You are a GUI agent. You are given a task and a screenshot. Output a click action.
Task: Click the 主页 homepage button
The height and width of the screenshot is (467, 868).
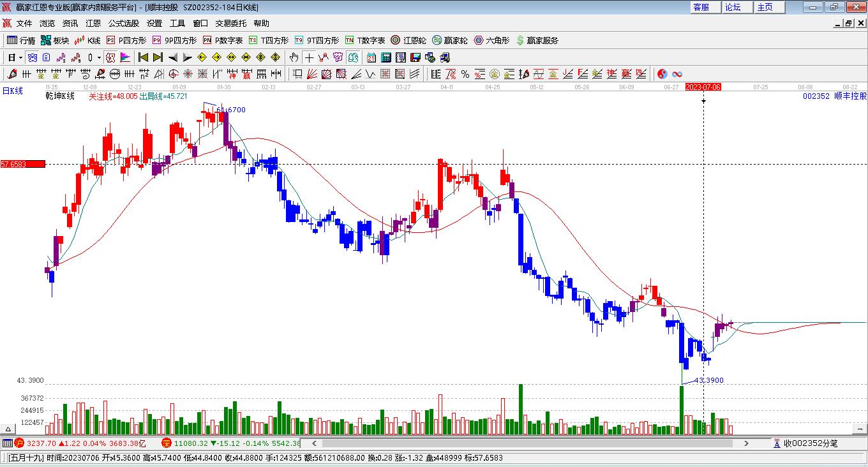[768, 7]
